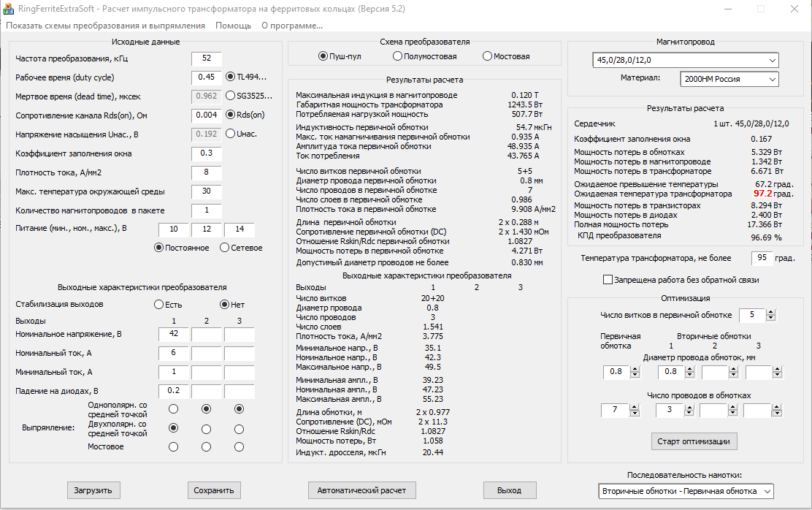Select 'Нет' for output stabilization

point(224,305)
